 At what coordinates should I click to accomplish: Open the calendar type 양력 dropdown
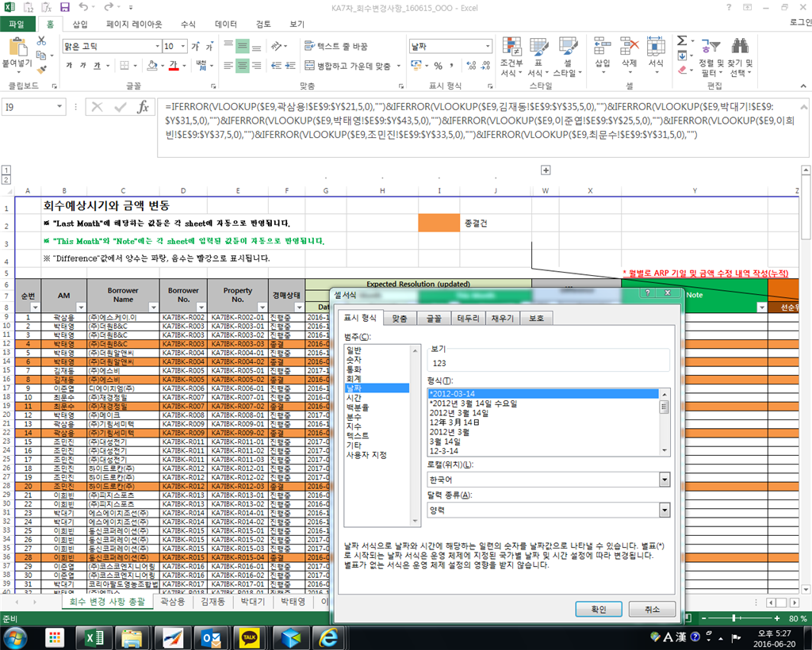tap(665, 510)
